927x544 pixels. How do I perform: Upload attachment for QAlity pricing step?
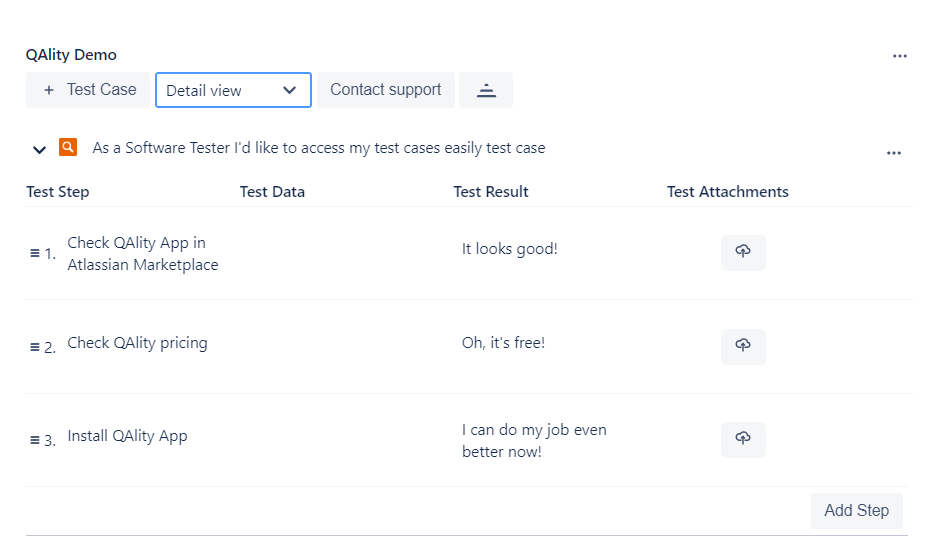pos(743,347)
